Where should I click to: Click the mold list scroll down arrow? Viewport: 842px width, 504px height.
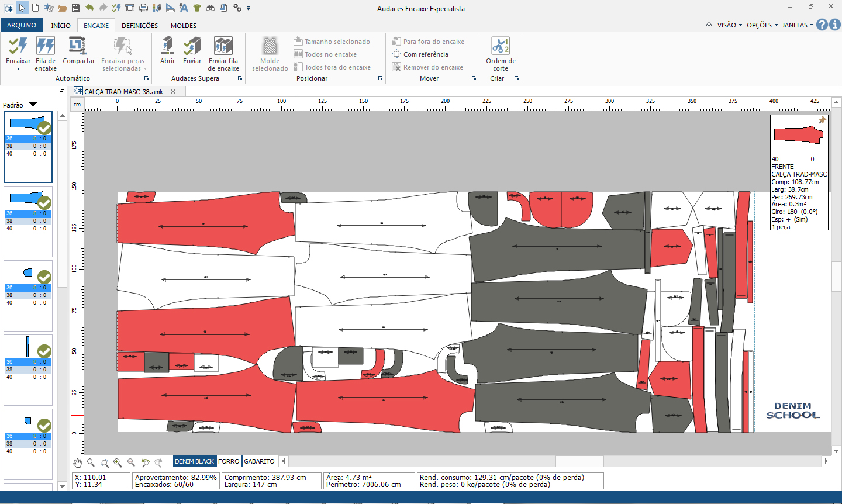(x=62, y=486)
